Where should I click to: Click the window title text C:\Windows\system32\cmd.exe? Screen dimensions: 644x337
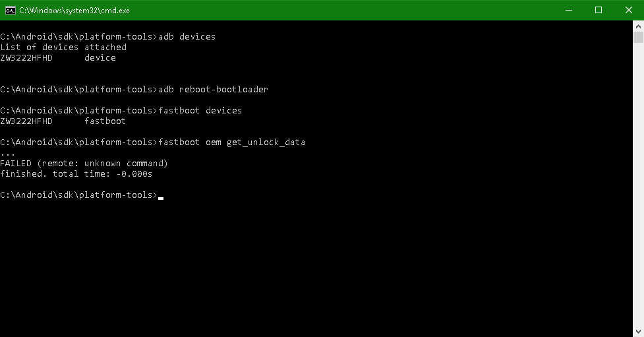click(x=74, y=11)
